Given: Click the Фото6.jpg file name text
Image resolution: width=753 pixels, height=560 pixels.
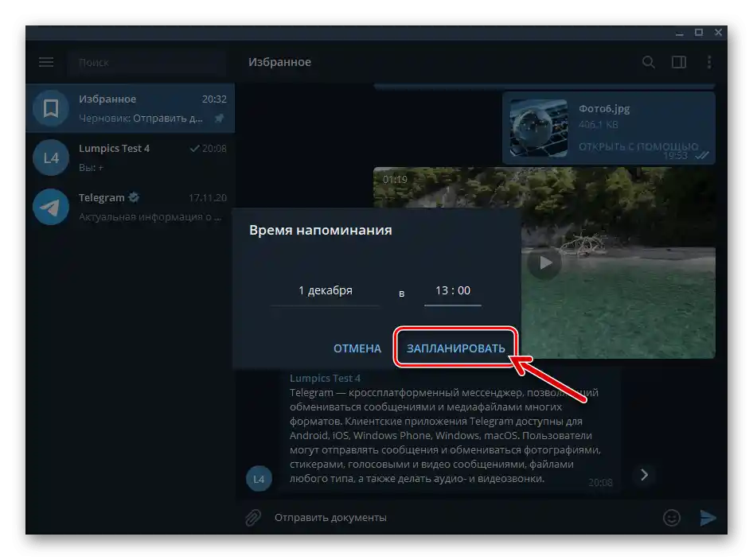Looking at the screenshot, I should click(603, 108).
